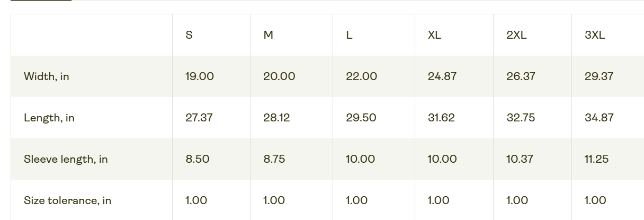Click the 3XL size column header
The image size is (644, 220).
coord(595,35)
